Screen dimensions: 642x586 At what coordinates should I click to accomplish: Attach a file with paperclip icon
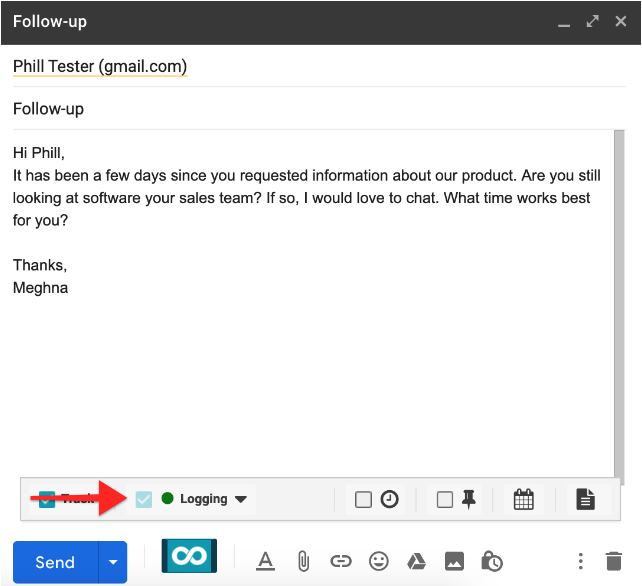point(303,561)
